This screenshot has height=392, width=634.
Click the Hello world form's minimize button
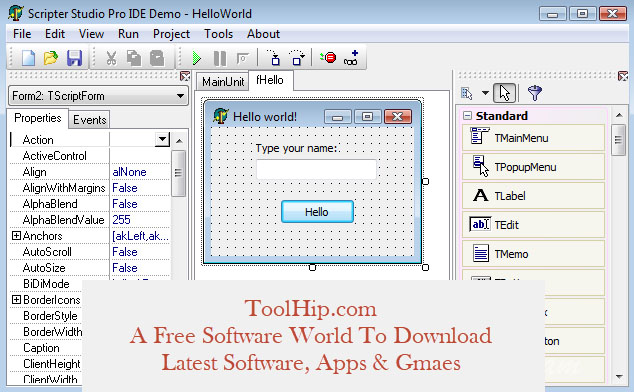(x=338, y=117)
